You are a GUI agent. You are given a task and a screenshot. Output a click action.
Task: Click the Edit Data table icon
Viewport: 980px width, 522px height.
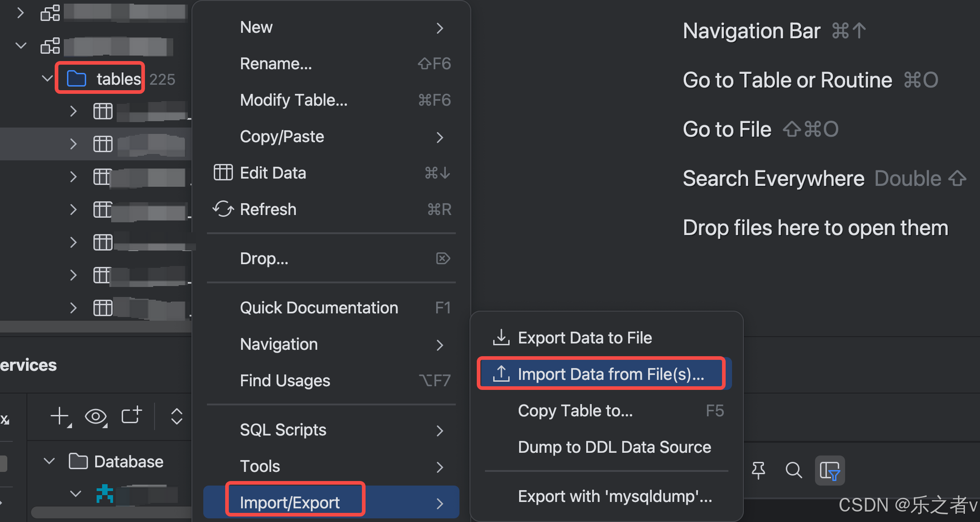coord(223,173)
